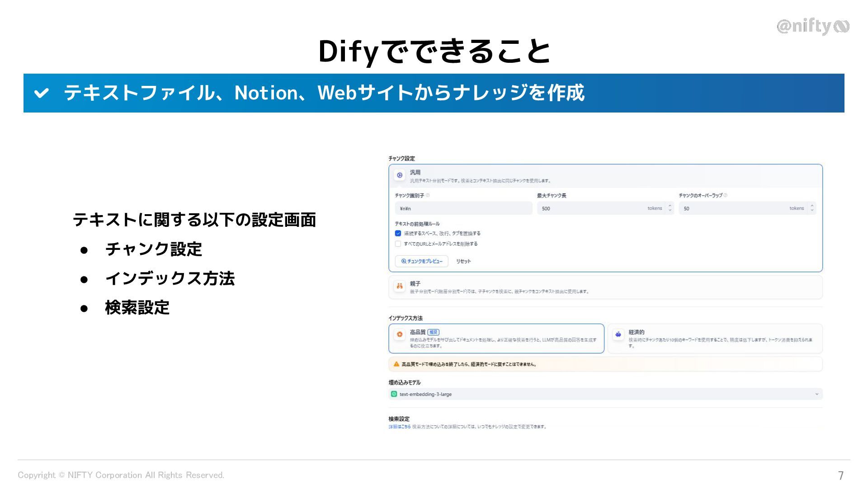
Task: Click the orange warning triangle icon
Action: pyautogui.click(x=396, y=364)
